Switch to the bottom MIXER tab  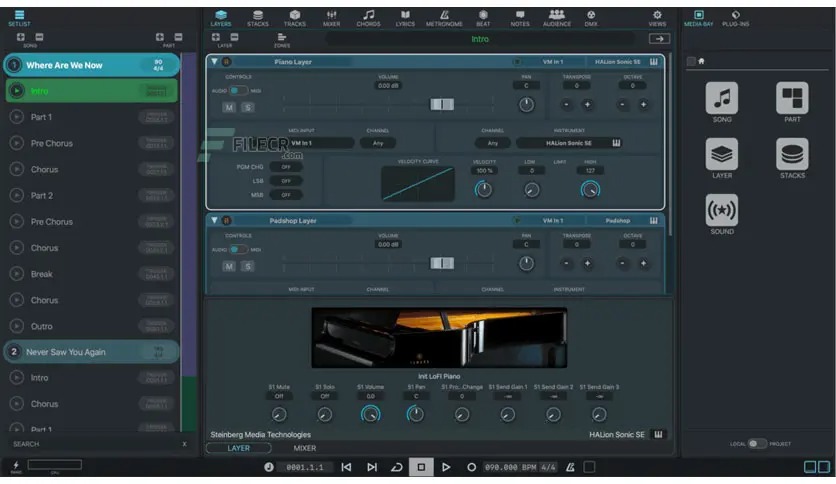(304, 448)
